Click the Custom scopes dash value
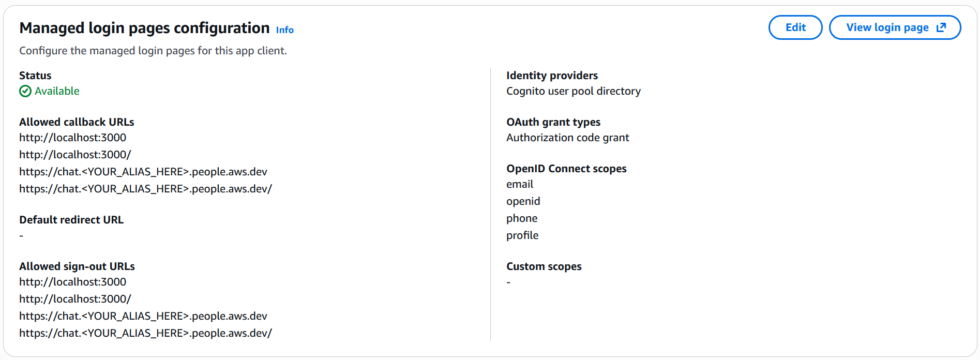This screenshot has height=360, width=980. click(508, 282)
